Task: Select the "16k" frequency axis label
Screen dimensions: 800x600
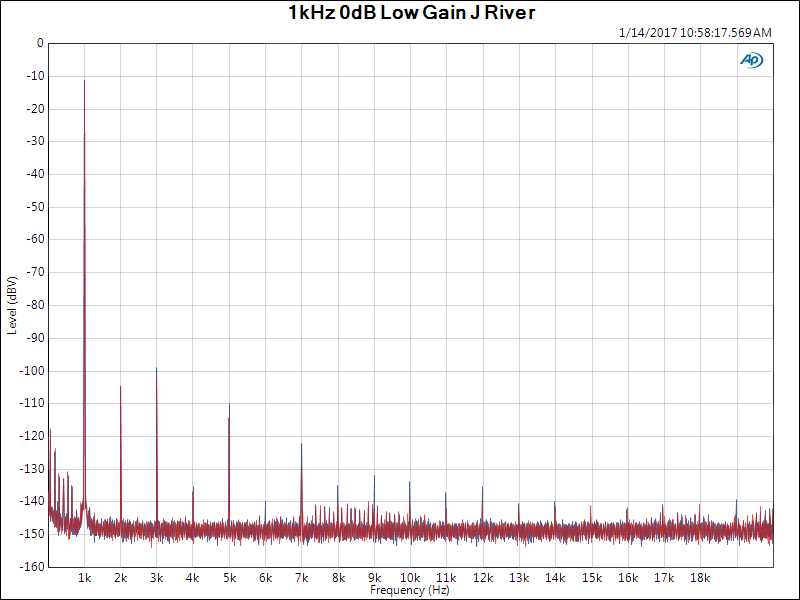Action: click(628, 578)
